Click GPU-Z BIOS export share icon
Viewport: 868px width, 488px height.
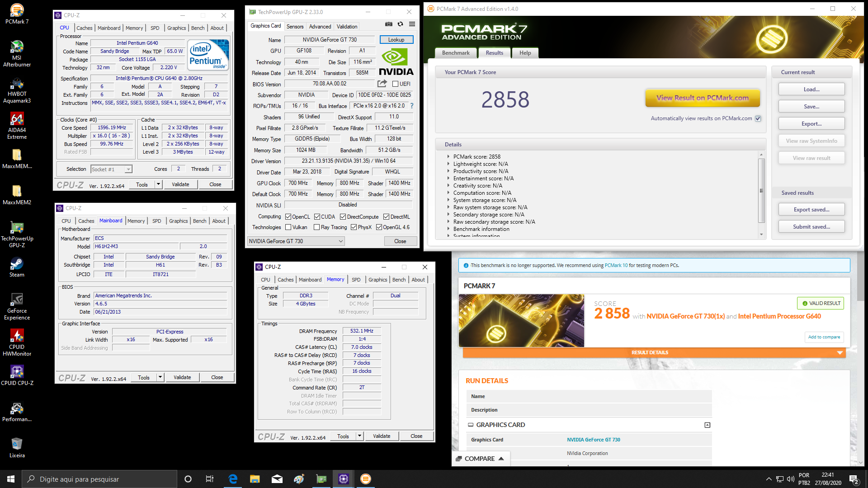(x=382, y=84)
